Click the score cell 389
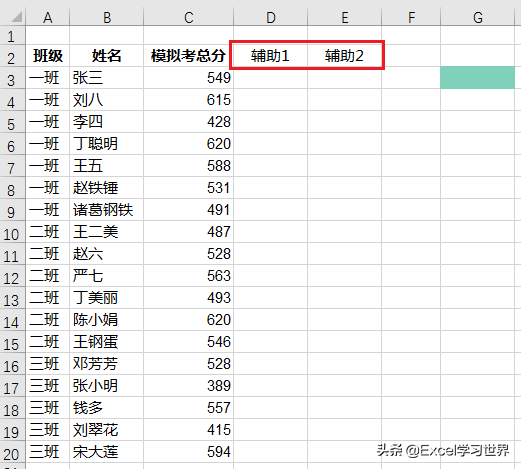Screen dimensions: 521x469 click(x=189, y=386)
